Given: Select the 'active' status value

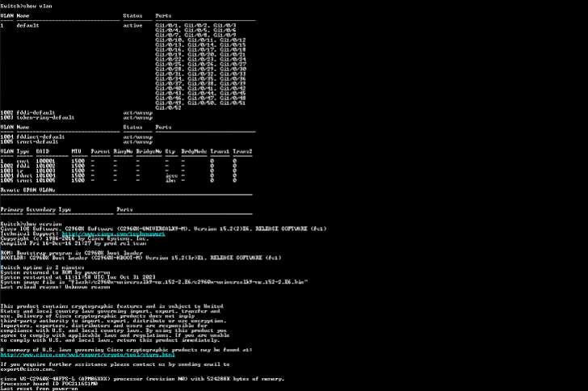Looking at the screenshot, I should tap(132, 26).
